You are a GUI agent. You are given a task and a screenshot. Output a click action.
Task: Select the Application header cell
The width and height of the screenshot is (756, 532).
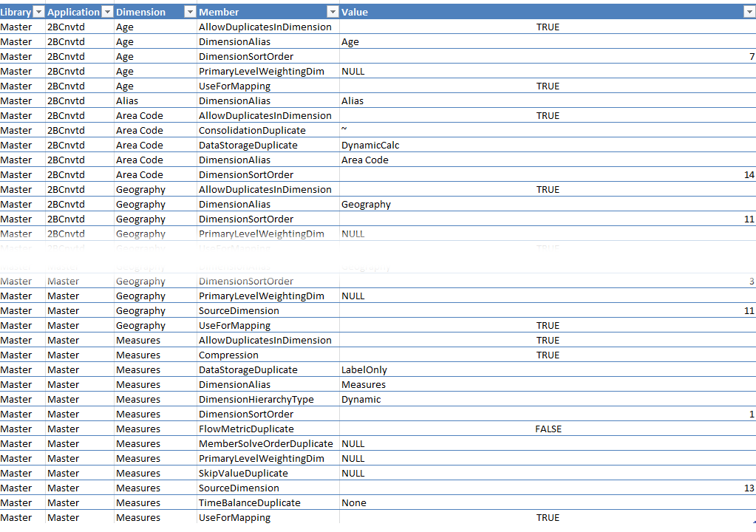tap(80, 12)
